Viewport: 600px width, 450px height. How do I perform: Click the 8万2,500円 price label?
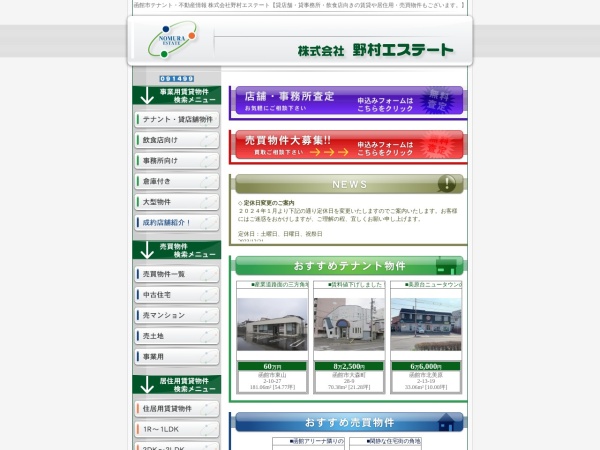[349, 366]
